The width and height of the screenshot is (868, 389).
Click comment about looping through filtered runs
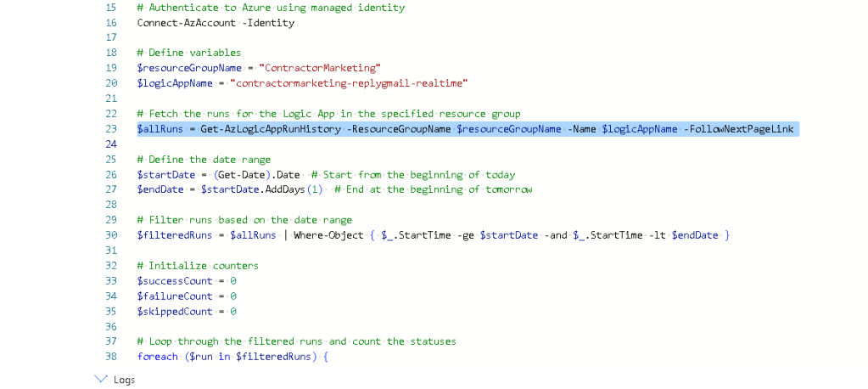[x=297, y=342]
